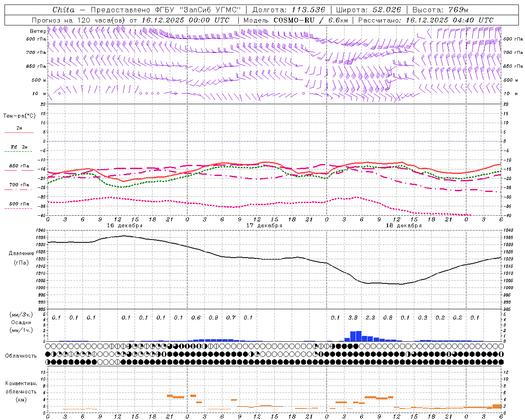Click the "18 декабря" date label

tap(404, 226)
